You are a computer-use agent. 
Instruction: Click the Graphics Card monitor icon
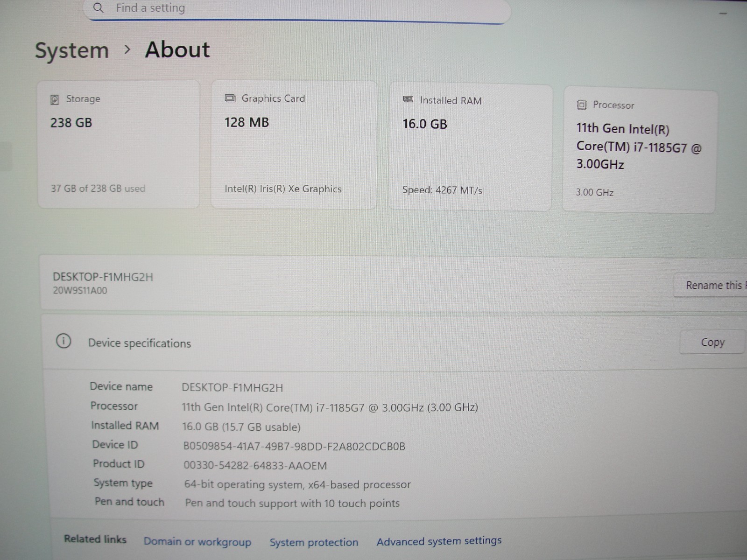click(x=230, y=98)
